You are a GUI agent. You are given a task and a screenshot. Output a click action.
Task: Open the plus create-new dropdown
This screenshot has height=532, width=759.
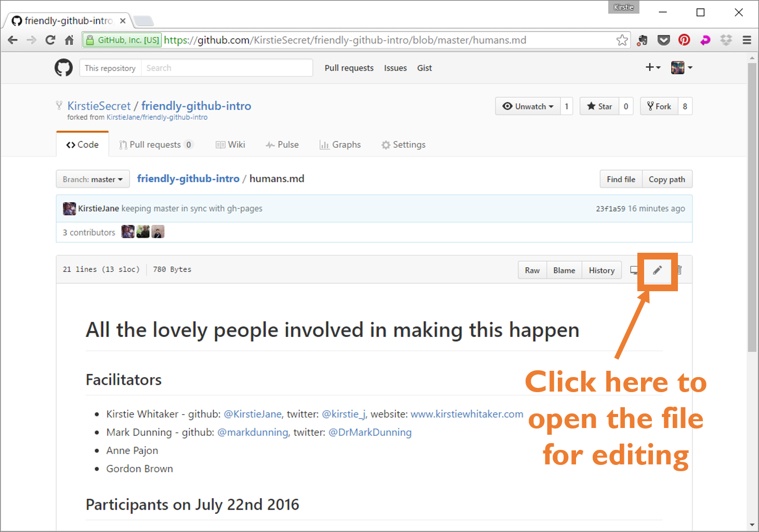click(653, 67)
